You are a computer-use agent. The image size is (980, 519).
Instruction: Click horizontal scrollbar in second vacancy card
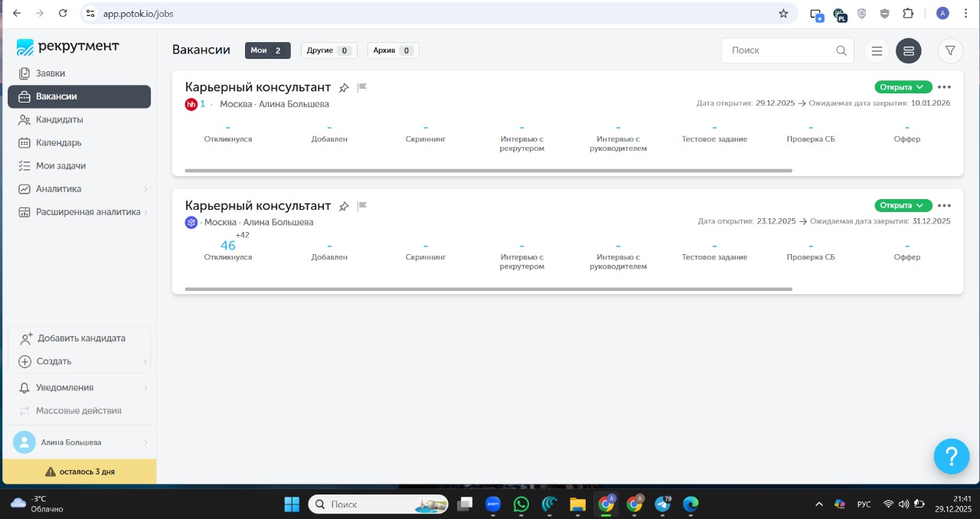[488, 289]
